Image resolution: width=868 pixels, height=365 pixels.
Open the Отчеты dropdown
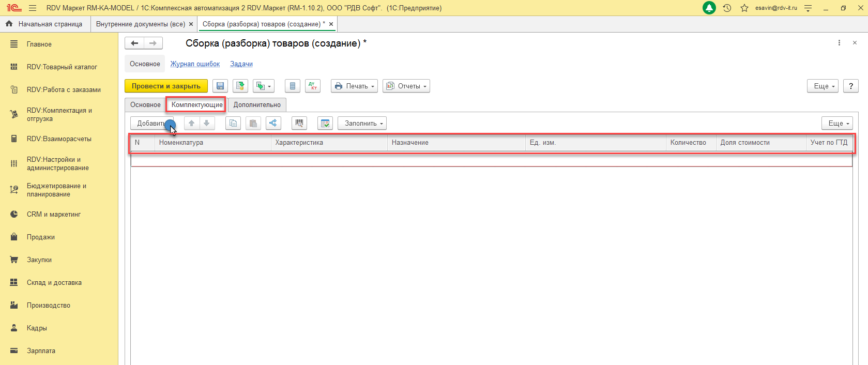pyautogui.click(x=406, y=86)
